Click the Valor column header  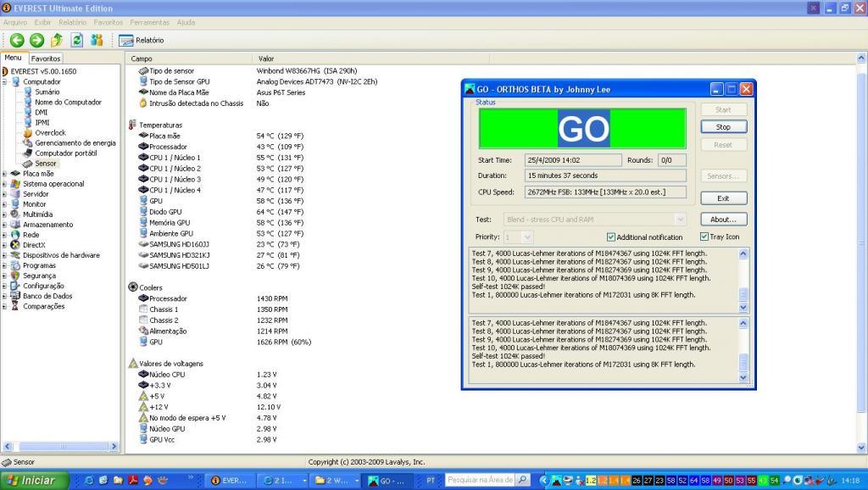pos(371,58)
